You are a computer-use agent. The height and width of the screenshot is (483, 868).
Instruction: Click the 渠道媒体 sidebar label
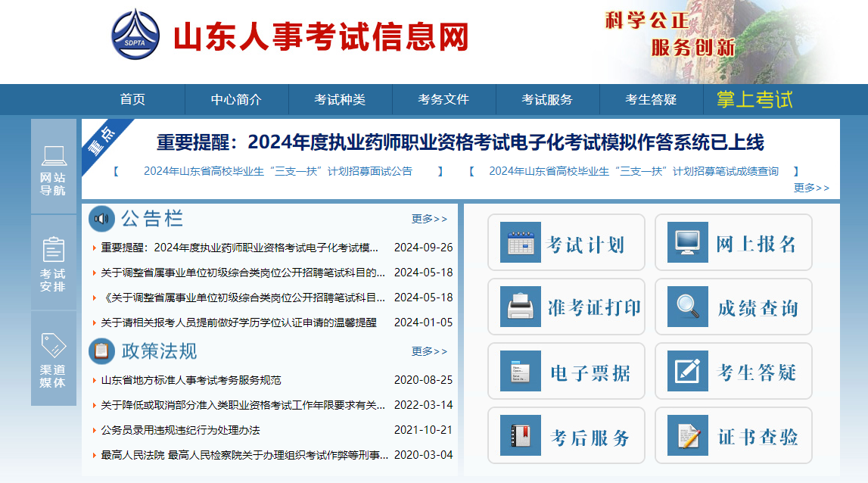[x=53, y=376]
